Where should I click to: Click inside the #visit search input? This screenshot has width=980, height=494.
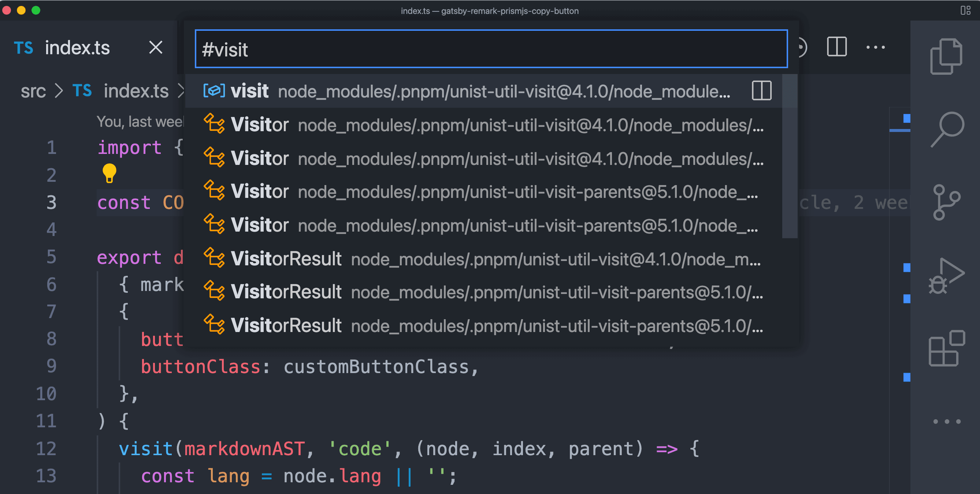(490, 49)
